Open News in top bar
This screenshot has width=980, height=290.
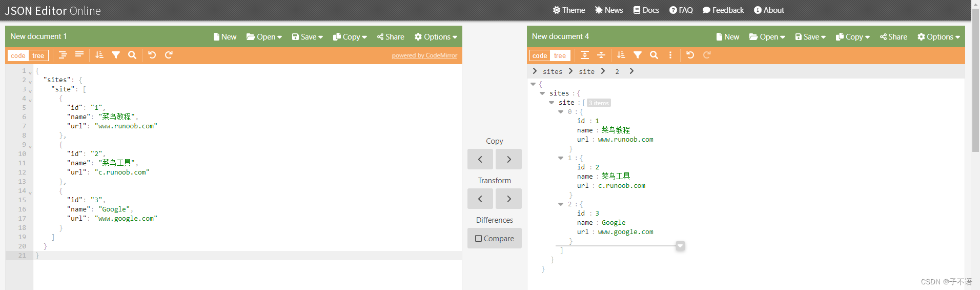point(609,10)
